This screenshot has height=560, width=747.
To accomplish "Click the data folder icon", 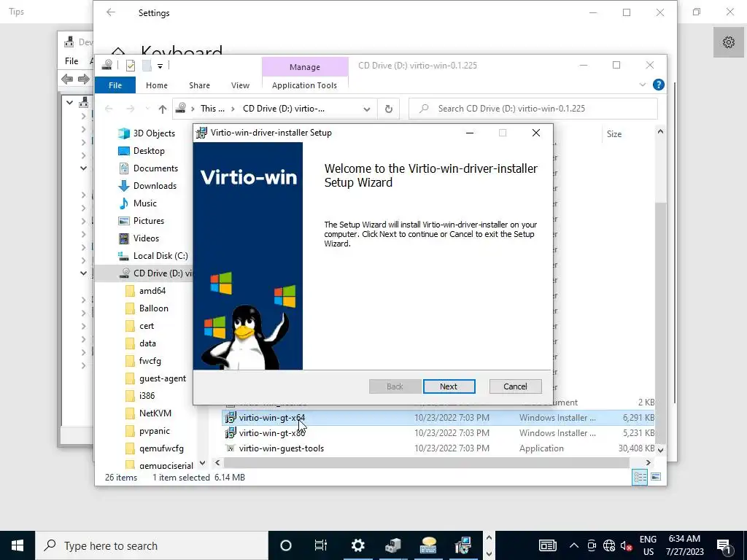I will coord(130,343).
